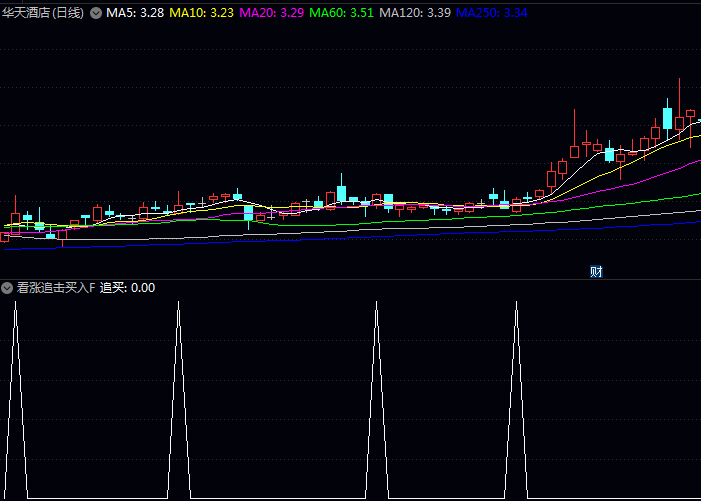Select the large cyan candle near the chart's right edge

coord(667,116)
